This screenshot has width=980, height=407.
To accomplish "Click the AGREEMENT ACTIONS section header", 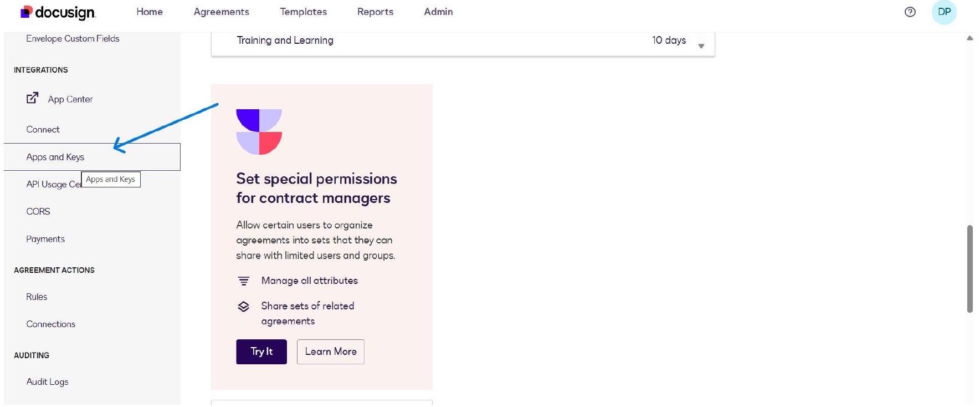I will pos(54,270).
